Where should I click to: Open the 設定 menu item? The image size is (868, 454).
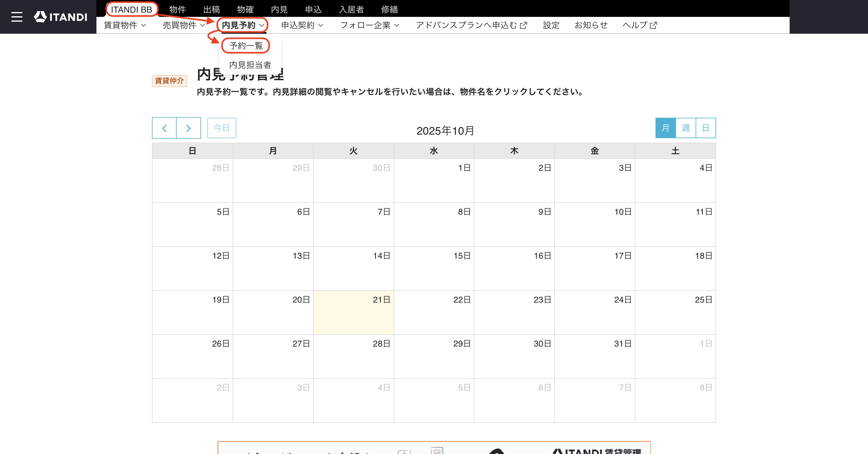pyautogui.click(x=551, y=25)
